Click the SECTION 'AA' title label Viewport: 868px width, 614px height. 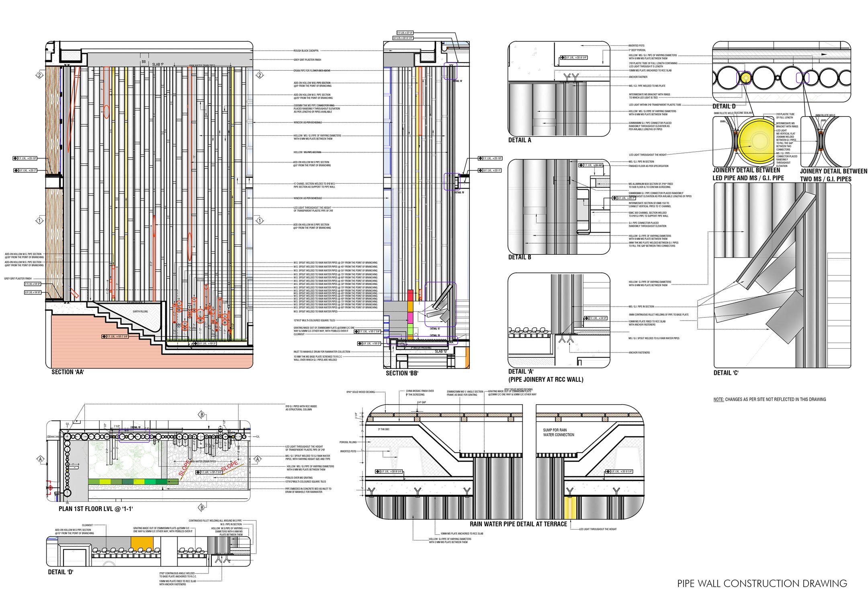[x=68, y=372]
